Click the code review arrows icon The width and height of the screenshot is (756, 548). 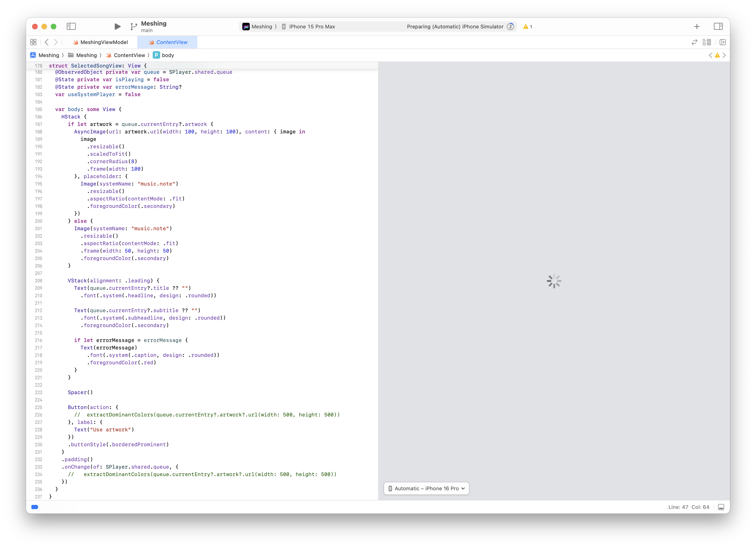694,42
